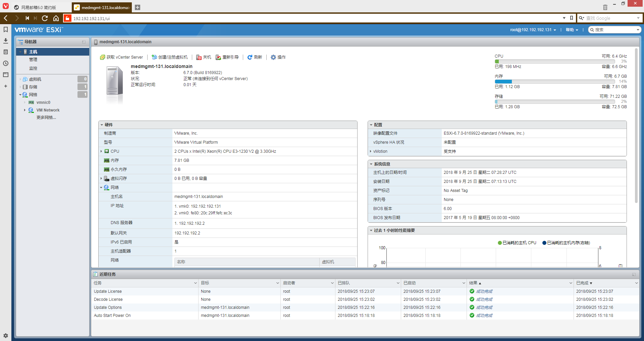Viewport: 644px width, 341px height.
Task: Click 关机 shutdown button
Action: coord(204,57)
